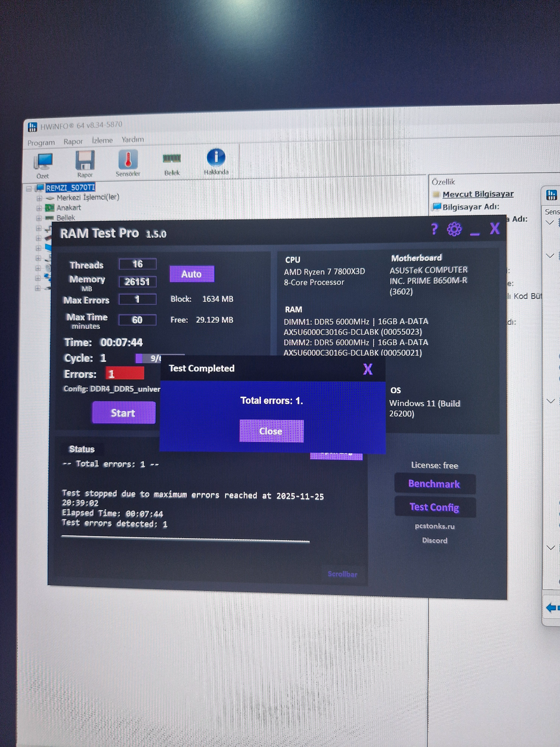The width and height of the screenshot is (560, 747).
Task: Click the Max Time minutes field showing 60
Action: [x=138, y=320]
